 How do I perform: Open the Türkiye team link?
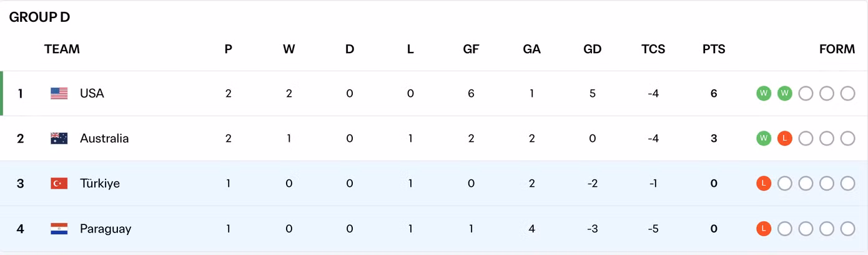click(x=100, y=183)
